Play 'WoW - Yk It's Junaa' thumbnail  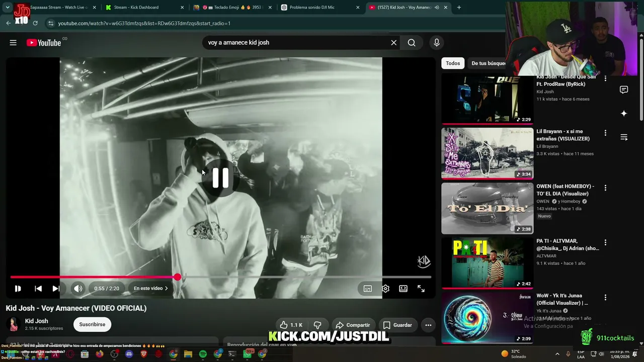[x=487, y=318]
